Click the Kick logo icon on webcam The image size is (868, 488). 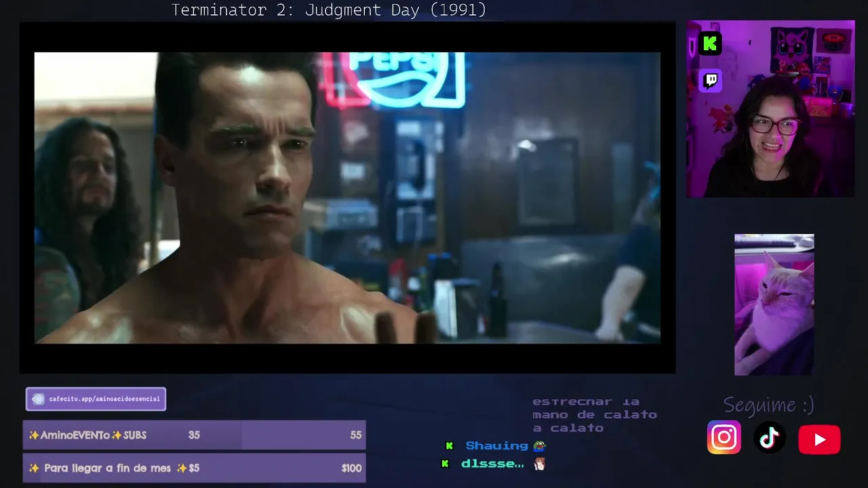tap(710, 44)
